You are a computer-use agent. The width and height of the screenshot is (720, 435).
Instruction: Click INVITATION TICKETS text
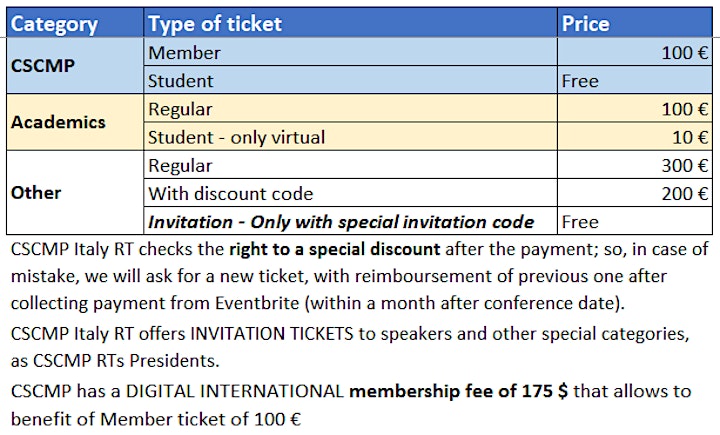pos(272,333)
